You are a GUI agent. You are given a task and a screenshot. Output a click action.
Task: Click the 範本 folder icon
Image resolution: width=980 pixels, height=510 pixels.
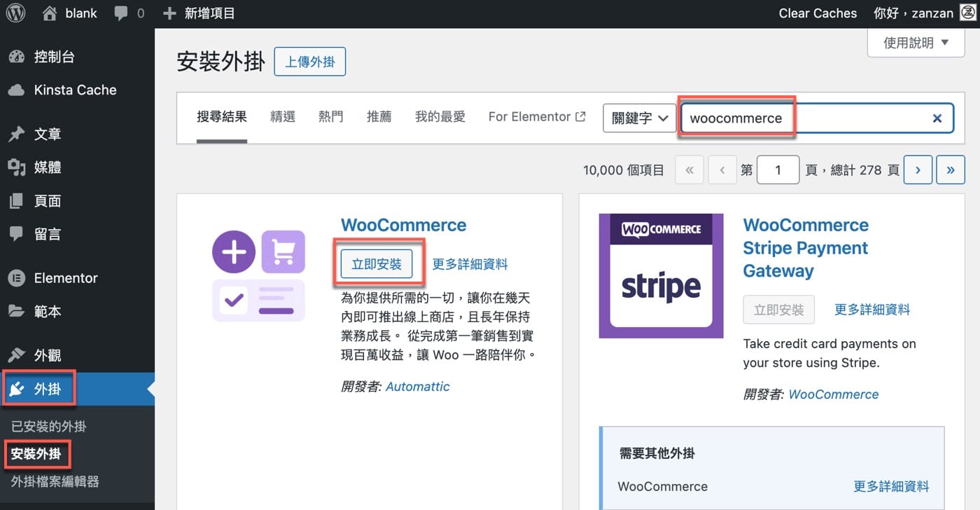pos(17,311)
